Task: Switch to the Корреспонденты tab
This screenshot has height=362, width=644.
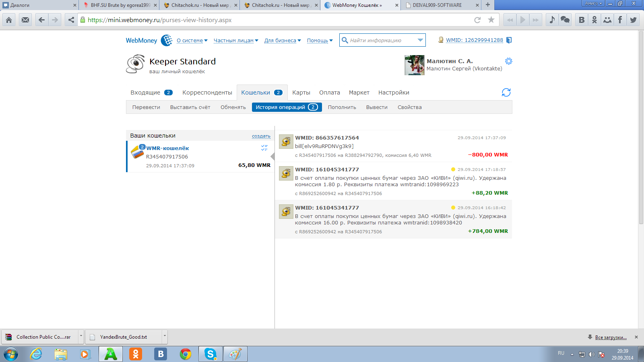Action: click(207, 93)
